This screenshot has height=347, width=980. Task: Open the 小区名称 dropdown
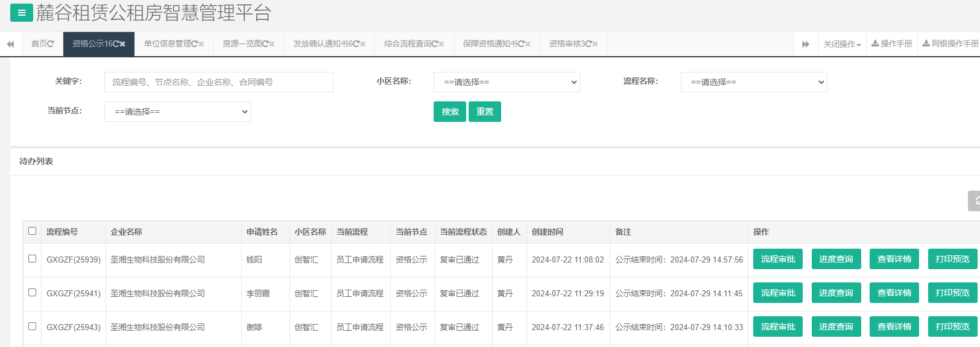[x=507, y=82]
